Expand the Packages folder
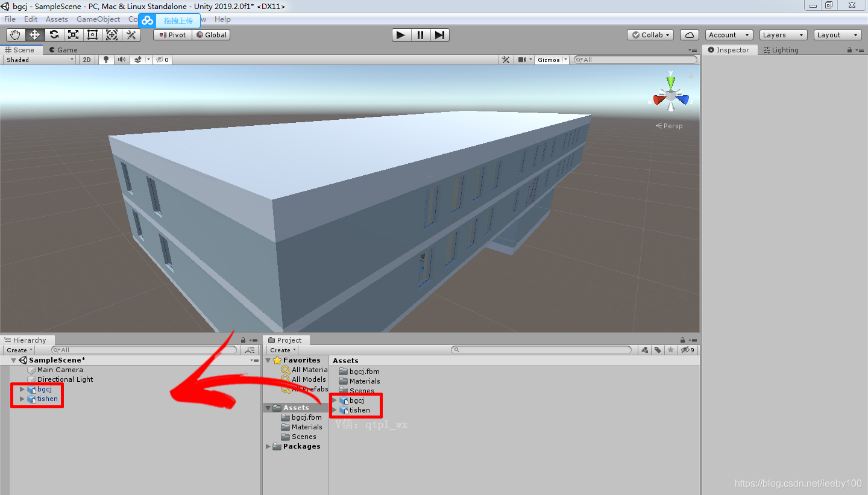 point(268,446)
